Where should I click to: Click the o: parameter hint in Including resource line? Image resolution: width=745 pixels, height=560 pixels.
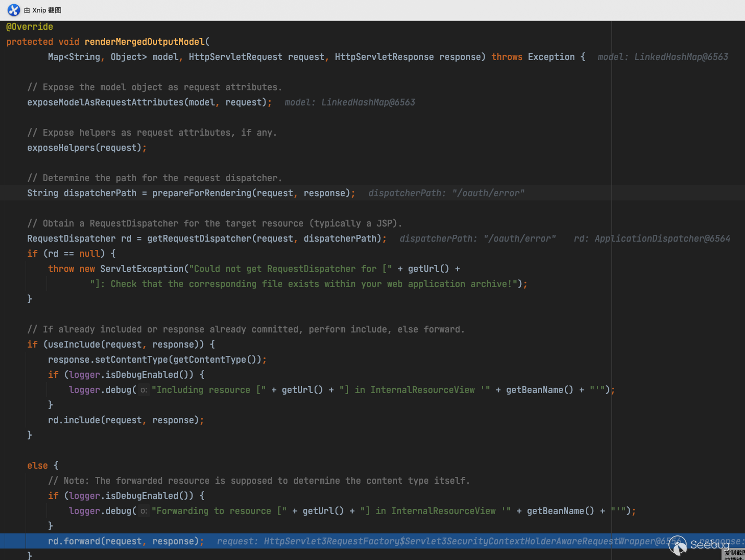click(x=143, y=390)
